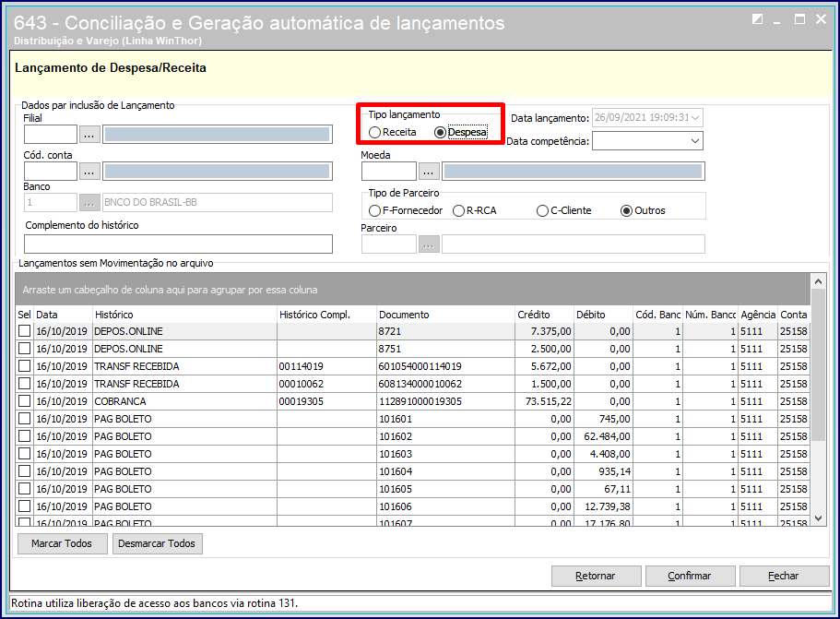Open Filial lookup ellipsis button
The width and height of the screenshot is (840, 619).
coord(89,135)
